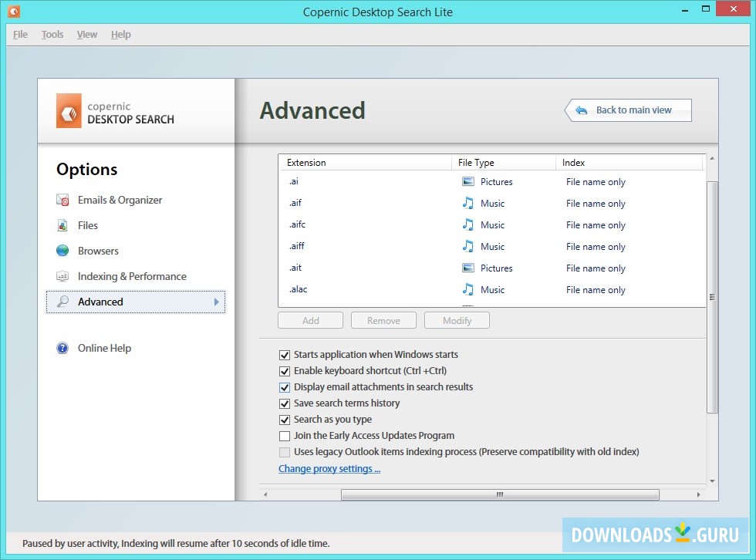The height and width of the screenshot is (560, 756).
Task: Click the Emails & Organizer envelope icon
Action: pos(62,200)
